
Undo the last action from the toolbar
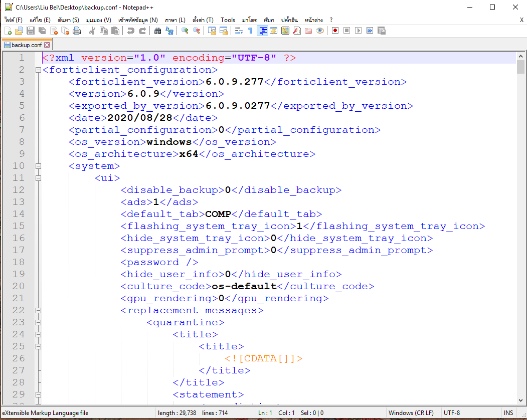tap(130, 31)
